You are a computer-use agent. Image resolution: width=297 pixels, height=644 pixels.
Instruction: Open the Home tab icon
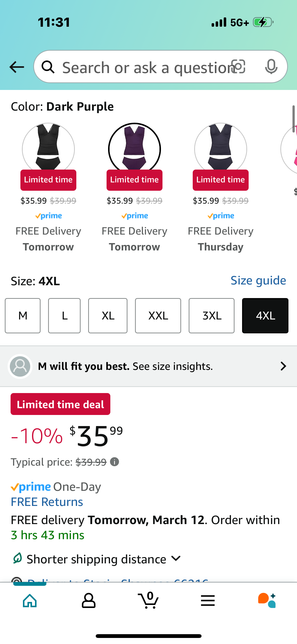coord(30,601)
